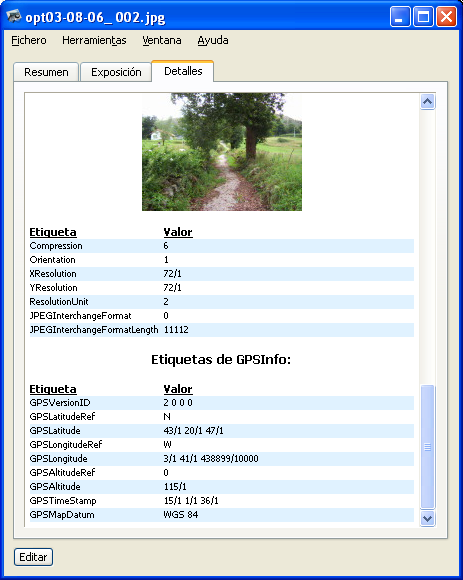Maximize the opt03-08-06_002.jpg window
This screenshot has width=463, height=580.
[423, 17]
